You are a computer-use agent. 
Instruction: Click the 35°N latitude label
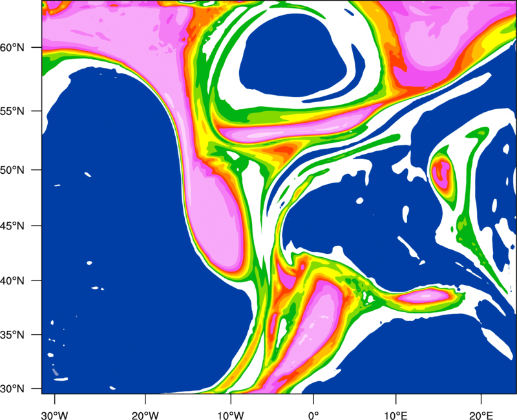click(12, 335)
